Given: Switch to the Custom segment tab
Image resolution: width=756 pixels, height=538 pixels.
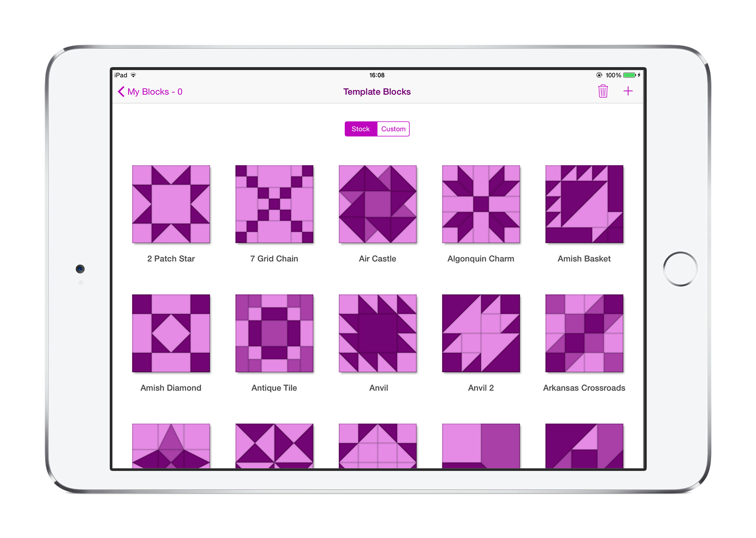Looking at the screenshot, I should [x=393, y=129].
